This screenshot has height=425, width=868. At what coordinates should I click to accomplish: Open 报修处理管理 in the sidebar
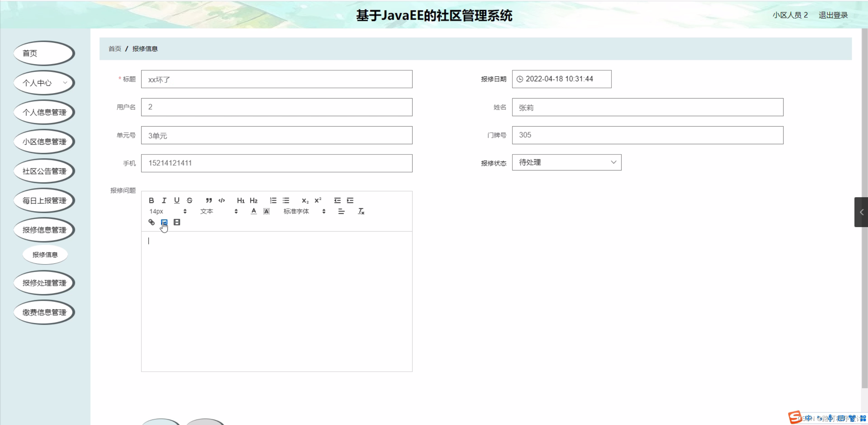click(44, 283)
